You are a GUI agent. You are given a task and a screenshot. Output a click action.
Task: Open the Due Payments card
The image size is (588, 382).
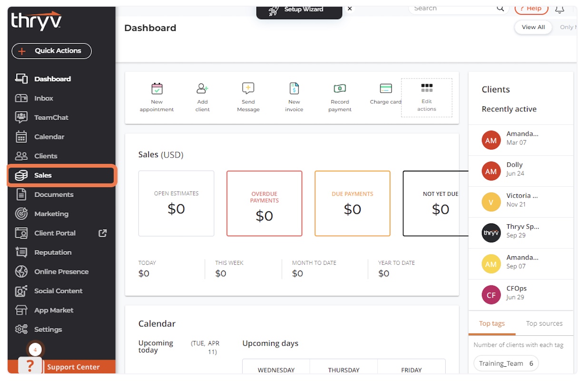pos(353,203)
